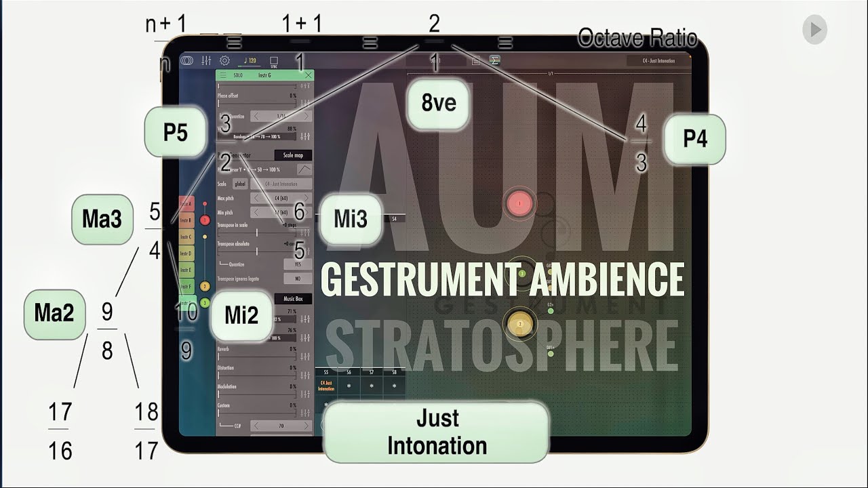Viewport: 868px width, 488px height.
Task: Select the S8 scene slot header
Action: 394,372
